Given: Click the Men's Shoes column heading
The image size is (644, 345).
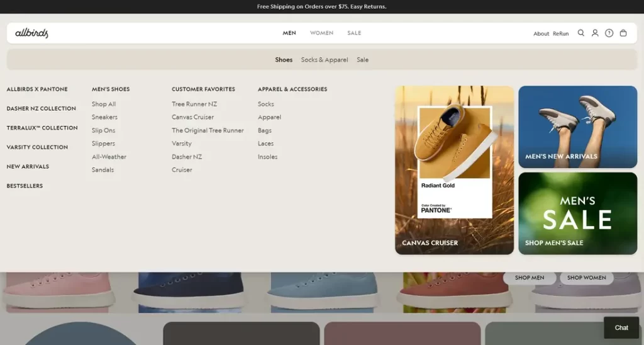Looking at the screenshot, I should 111,89.
